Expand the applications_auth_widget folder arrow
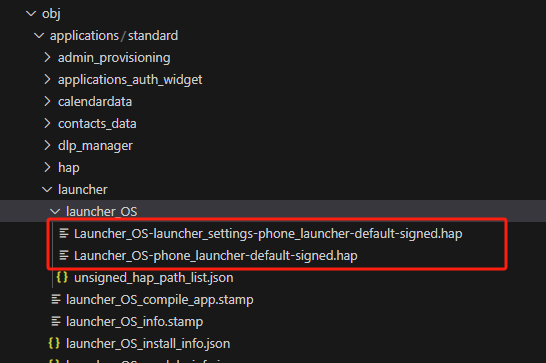The image size is (546, 363). (x=47, y=79)
